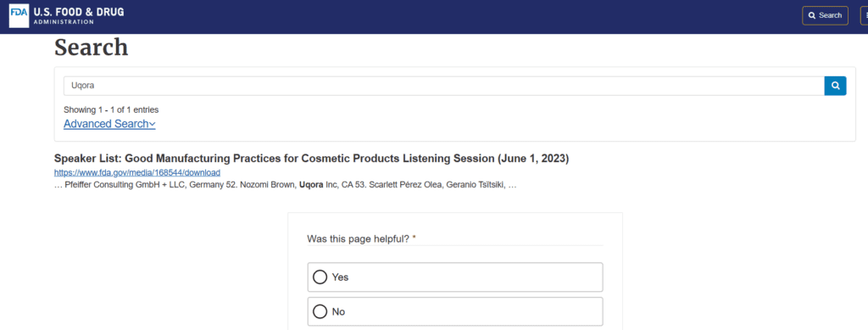
Task: Select the No radio button
Action: point(320,311)
